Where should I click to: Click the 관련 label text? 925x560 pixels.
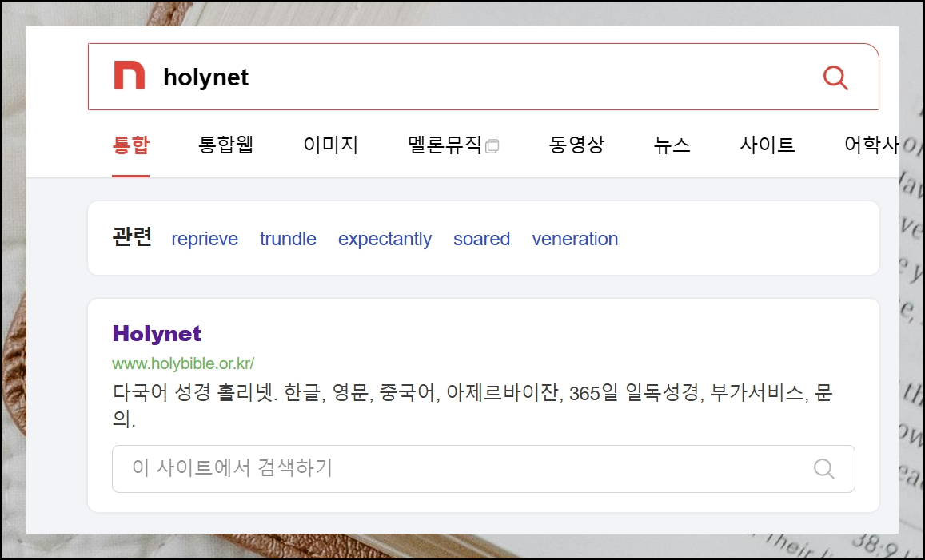tap(132, 237)
